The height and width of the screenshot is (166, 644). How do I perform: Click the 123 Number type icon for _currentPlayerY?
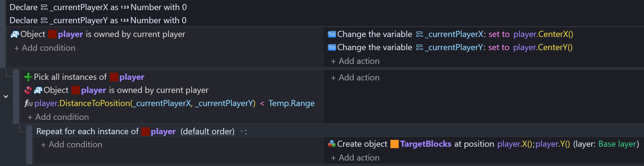tap(124, 20)
